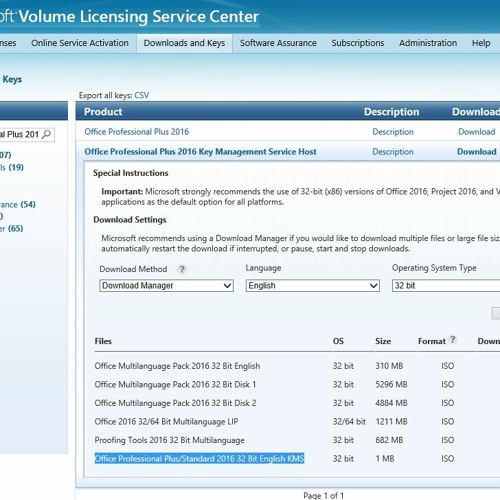This screenshot has height=500, width=500.
Task: Open the Download Method dropdown
Action: tap(166, 286)
